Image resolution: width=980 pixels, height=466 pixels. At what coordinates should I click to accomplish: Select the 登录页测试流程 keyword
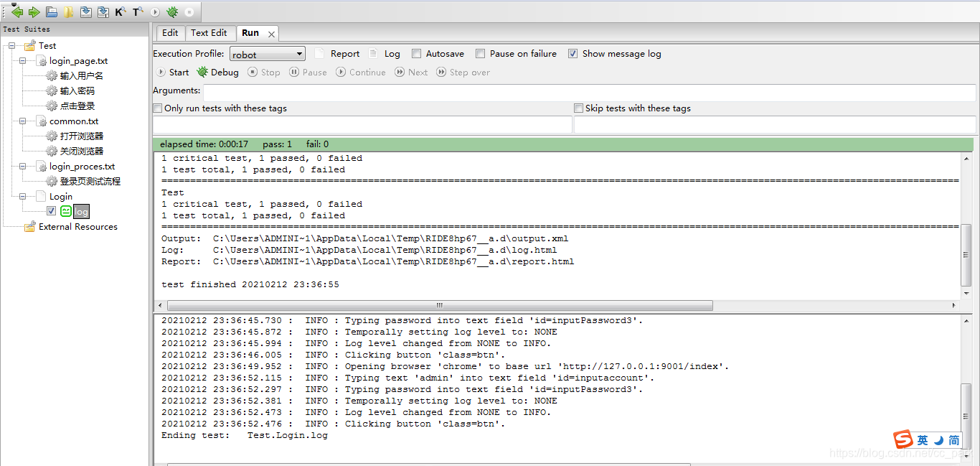90,182
